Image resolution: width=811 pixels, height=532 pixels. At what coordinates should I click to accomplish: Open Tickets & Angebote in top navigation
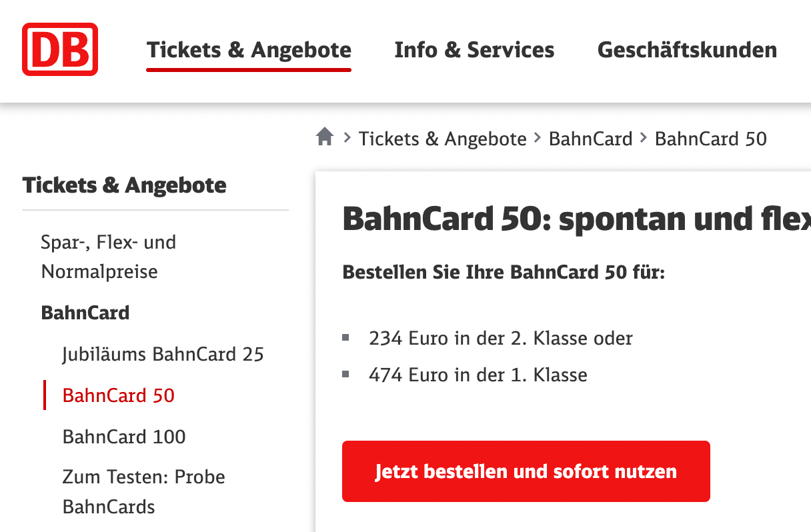[249, 50]
